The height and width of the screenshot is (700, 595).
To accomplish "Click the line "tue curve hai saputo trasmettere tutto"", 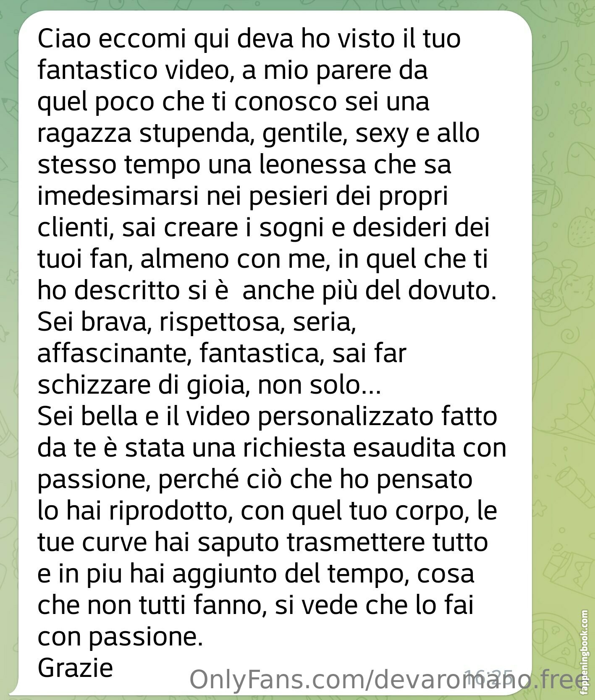I will (263, 542).
